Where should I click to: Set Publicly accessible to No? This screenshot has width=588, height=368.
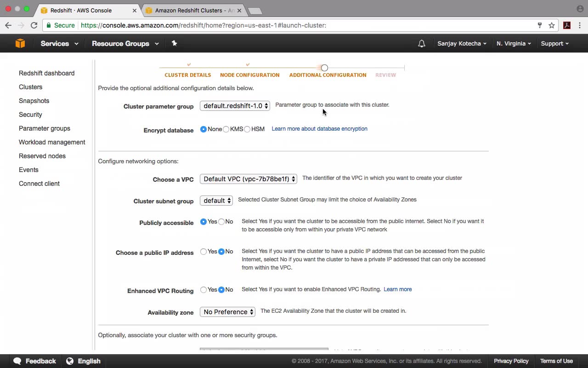(x=221, y=222)
